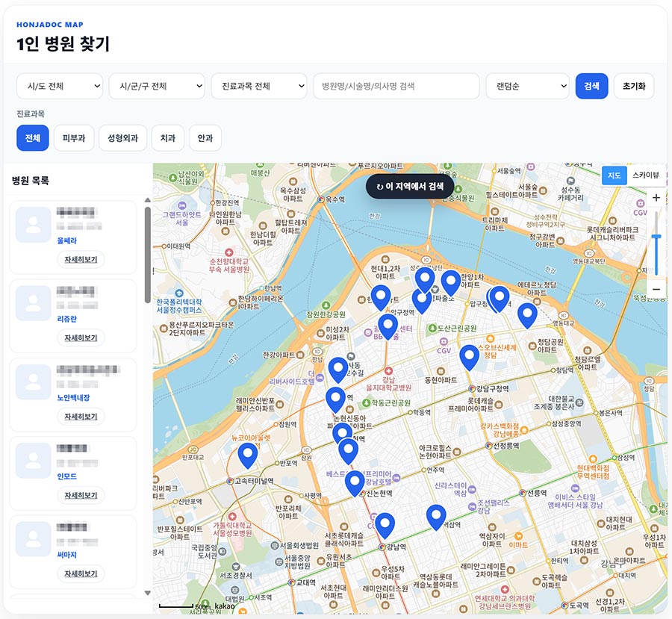Screen dimensions: 672x619
Task: Select the 성형외과 specialty filter chip
Action: [x=122, y=138]
